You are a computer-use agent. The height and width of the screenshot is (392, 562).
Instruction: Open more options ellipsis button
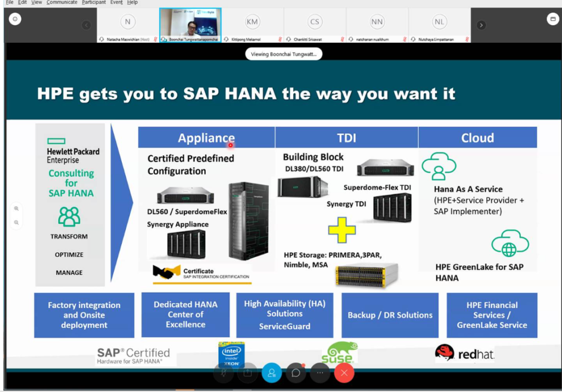tap(320, 373)
